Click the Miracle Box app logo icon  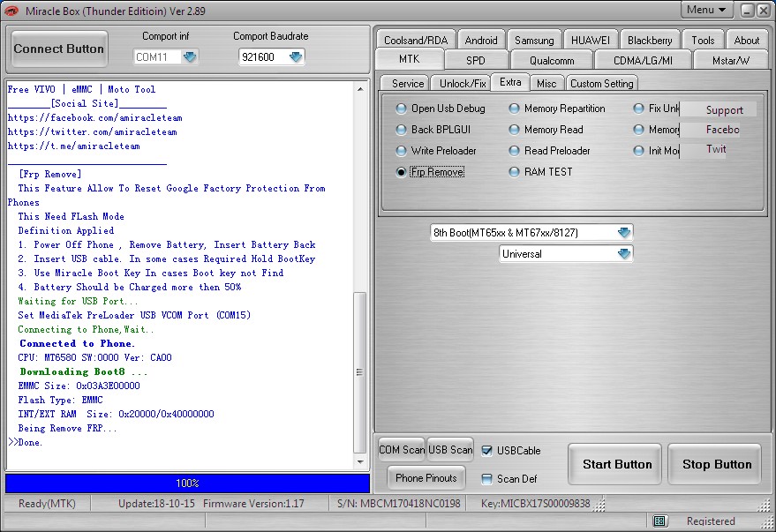pyautogui.click(x=11, y=11)
